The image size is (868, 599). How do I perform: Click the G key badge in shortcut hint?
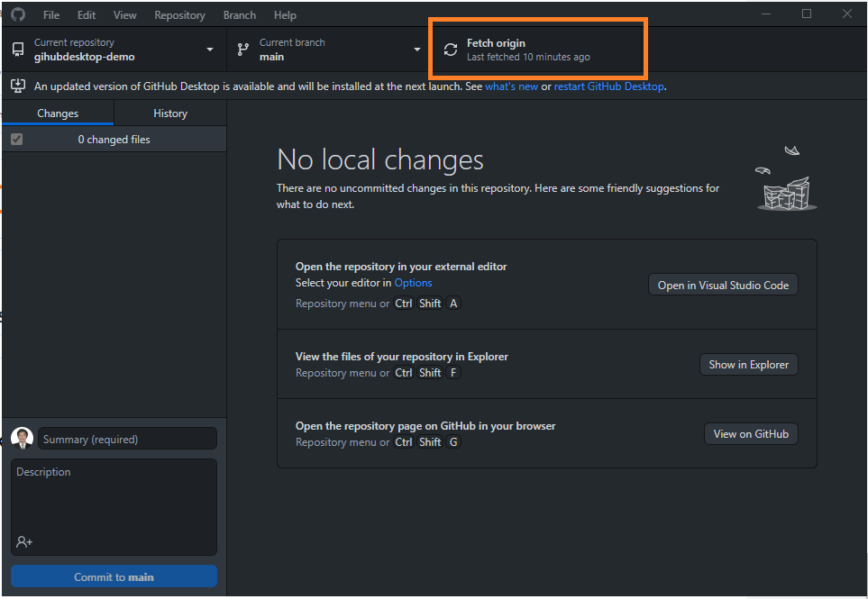pos(453,442)
